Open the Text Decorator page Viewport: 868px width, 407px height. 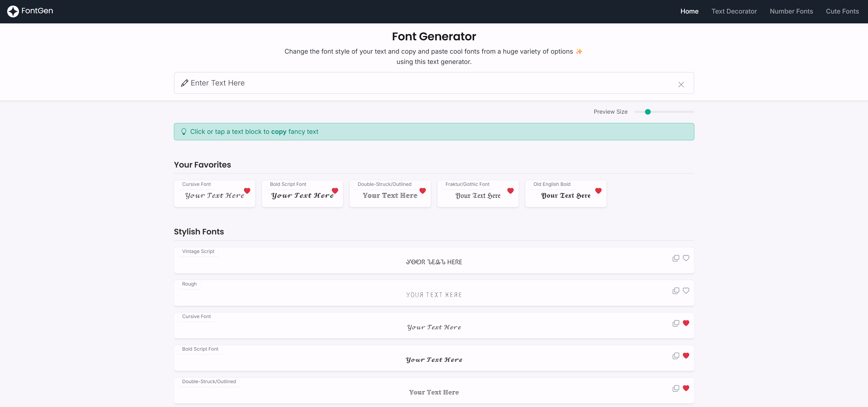click(734, 11)
